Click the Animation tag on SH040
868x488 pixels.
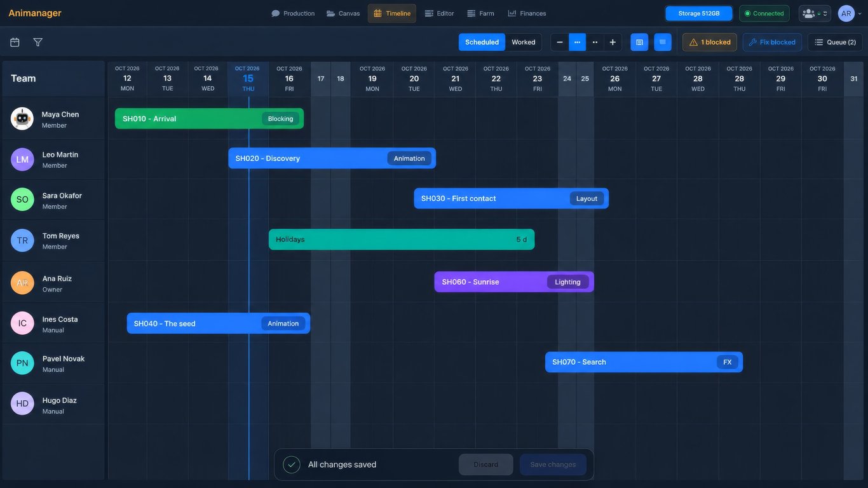click(283, 323)
